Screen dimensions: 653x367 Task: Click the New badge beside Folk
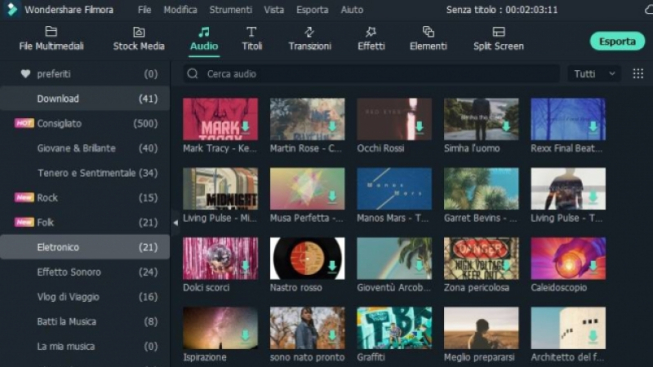[24, 222]
